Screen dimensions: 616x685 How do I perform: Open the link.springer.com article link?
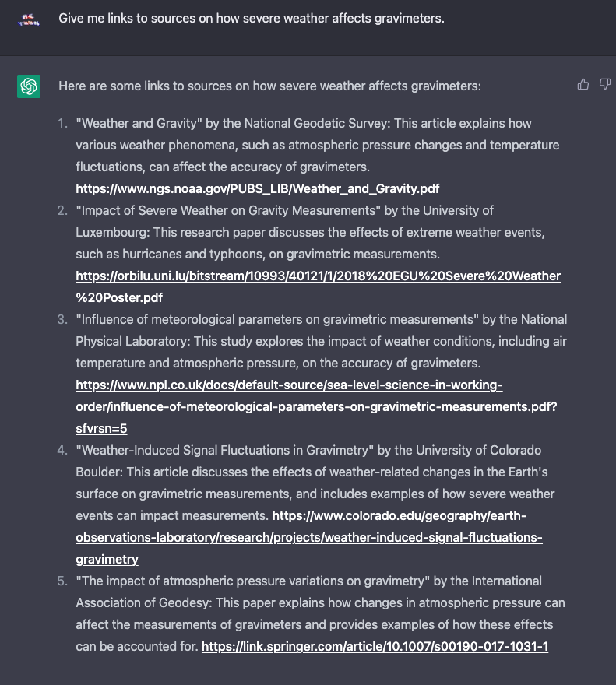375,646
